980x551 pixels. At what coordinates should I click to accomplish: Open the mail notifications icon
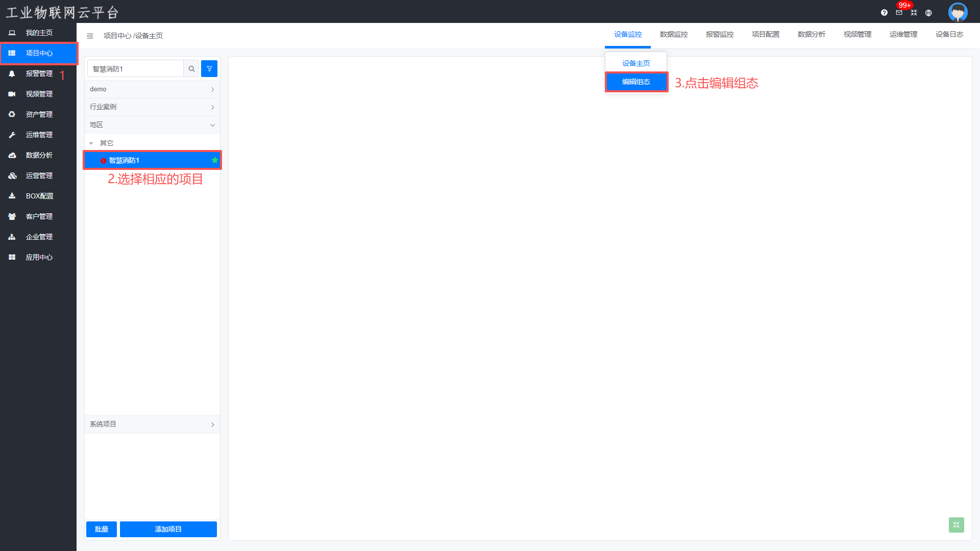(899, 13)
